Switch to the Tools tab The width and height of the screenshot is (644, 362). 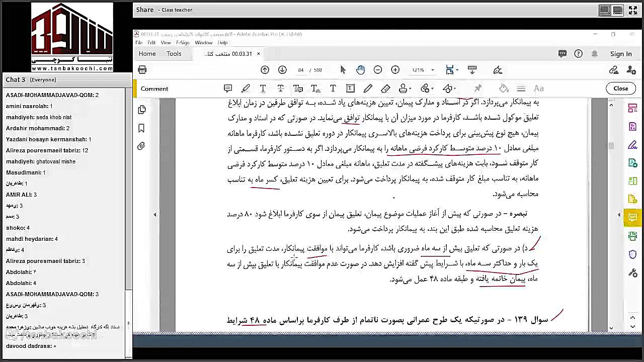pos(174,54)
